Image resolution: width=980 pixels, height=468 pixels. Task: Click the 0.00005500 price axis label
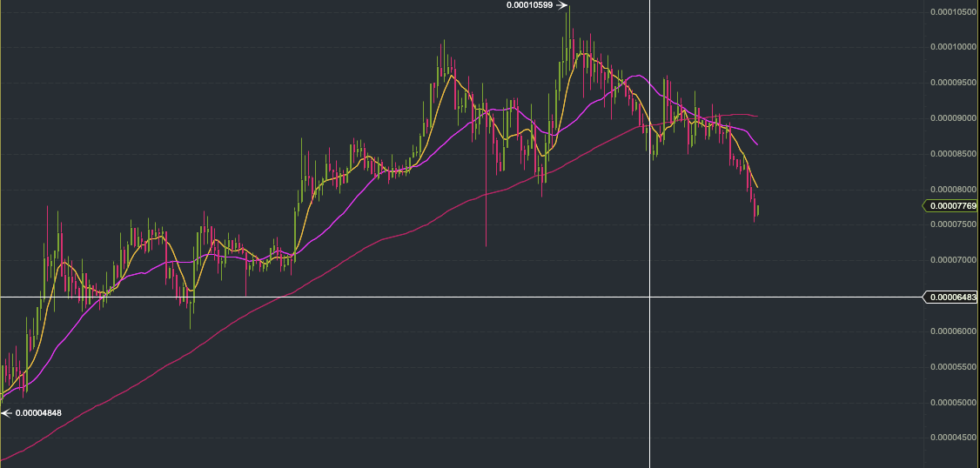pyautogui.click(x=953, y=367)
